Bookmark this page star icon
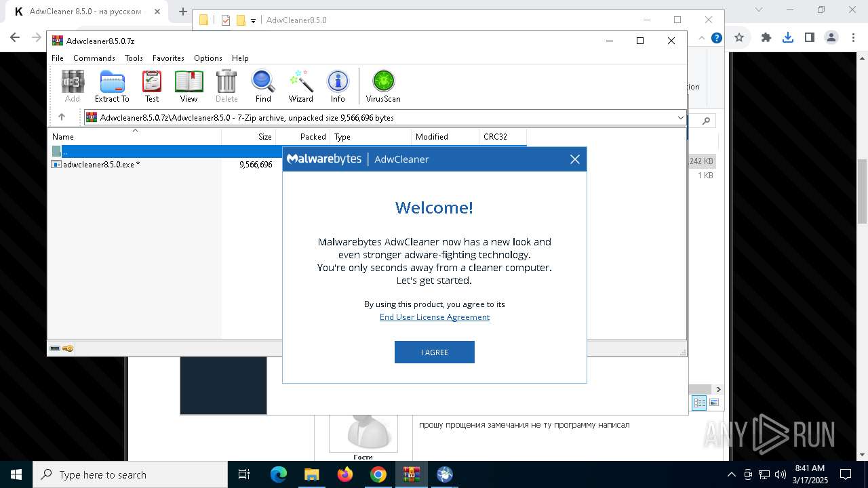The width and height of the screenshot is (868, 488). tap(739, 38)
